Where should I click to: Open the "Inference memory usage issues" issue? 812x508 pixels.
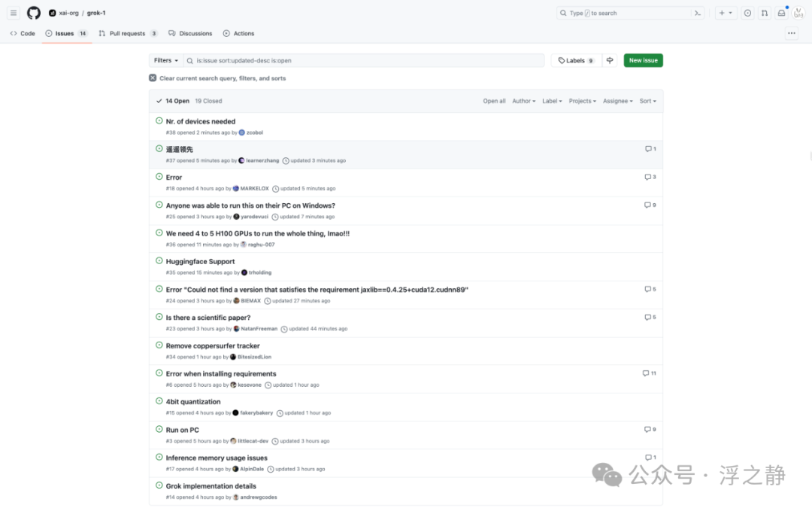(217, 458)
